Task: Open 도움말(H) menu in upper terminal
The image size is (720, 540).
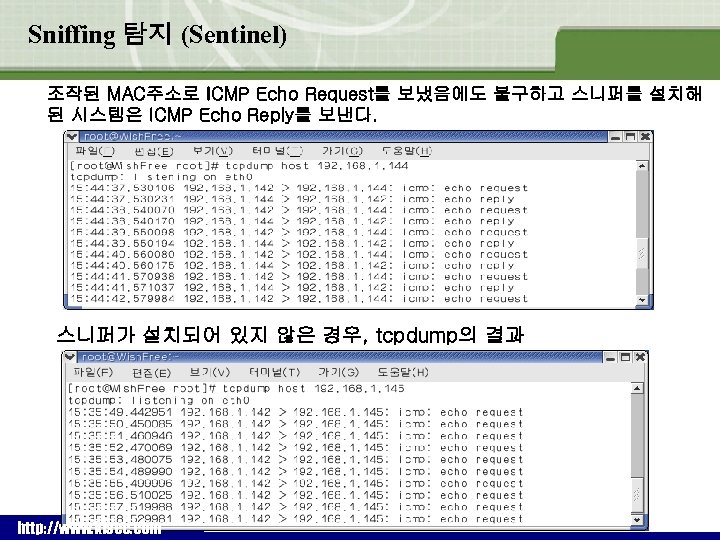Action: [407, 151]
